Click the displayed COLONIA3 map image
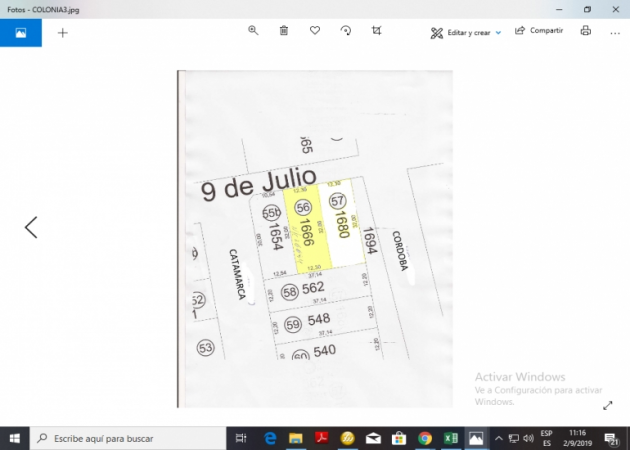The image size is (630, 450). tap(314, 238)
